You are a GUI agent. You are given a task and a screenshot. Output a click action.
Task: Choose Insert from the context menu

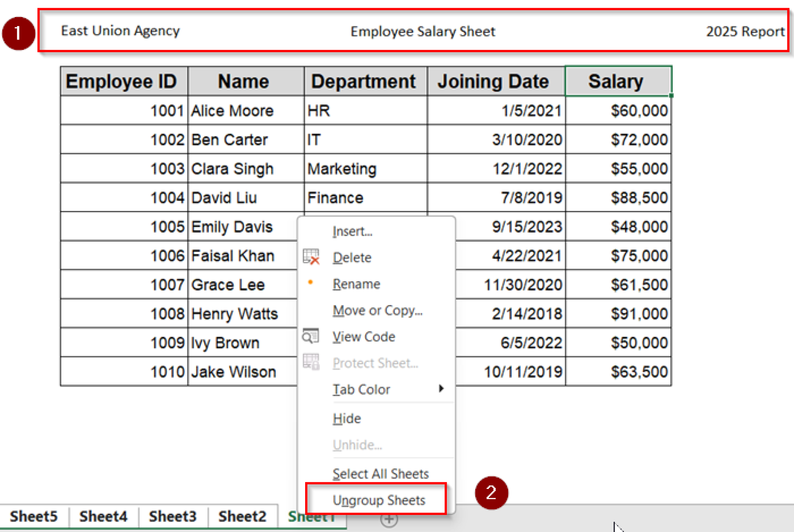pos(351,231)
